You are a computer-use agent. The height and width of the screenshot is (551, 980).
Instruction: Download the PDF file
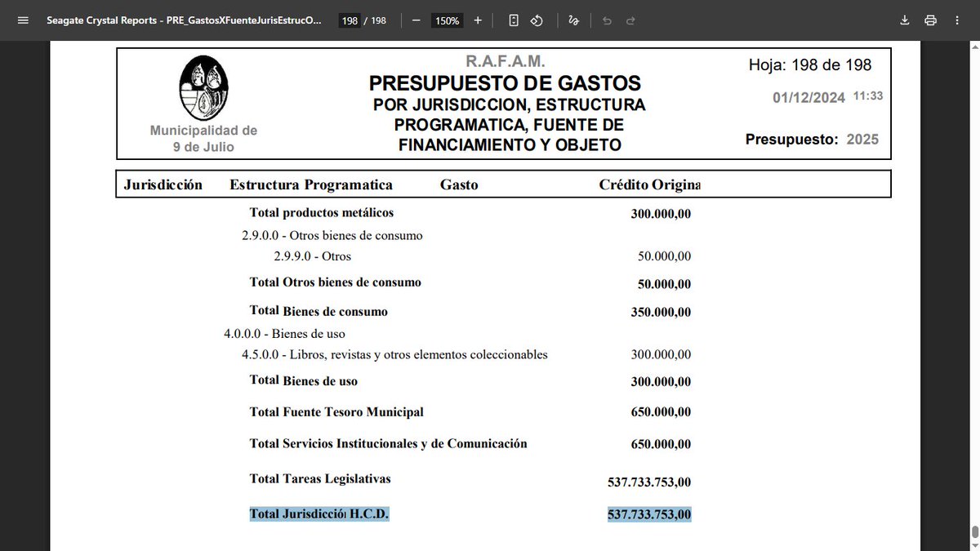pyautogui.click(x=905, y=20)
